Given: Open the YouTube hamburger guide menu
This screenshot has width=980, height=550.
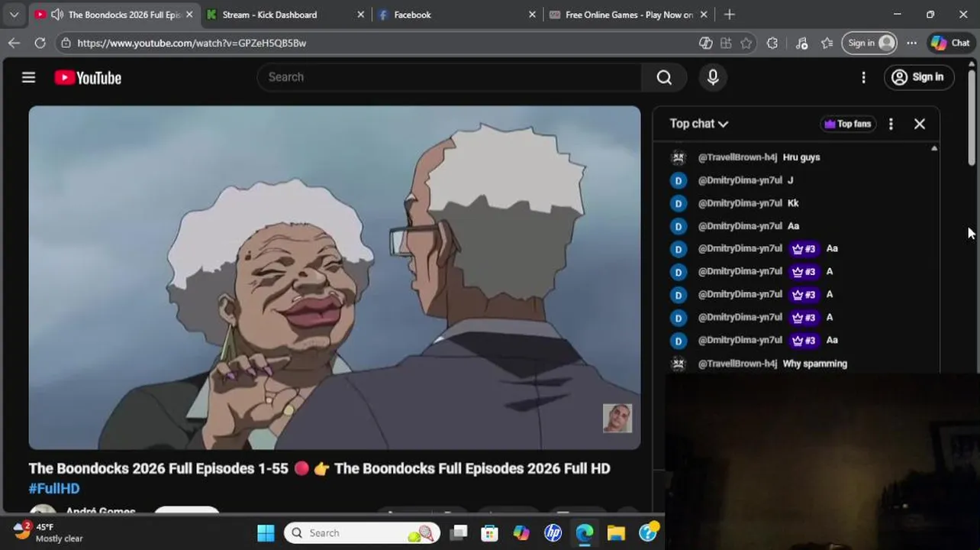Looking at the screenshot, I should (28, 77).
